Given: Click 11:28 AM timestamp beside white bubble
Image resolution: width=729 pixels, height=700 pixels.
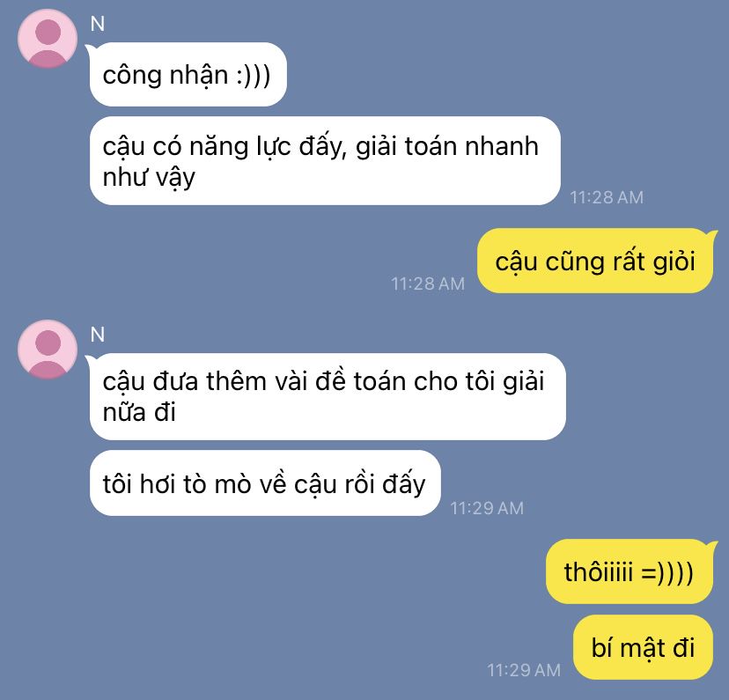Looking at the screenshot, I should tap(607, 197).
